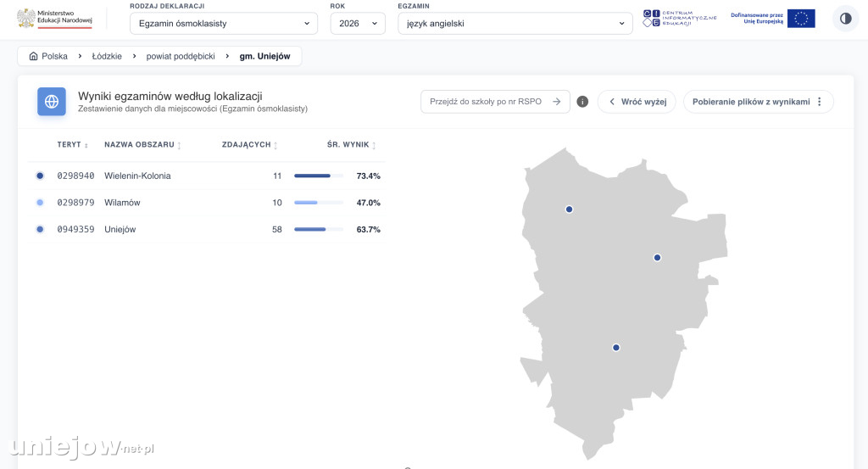868x469 pixels.
Task: Sort by TERYT column
Action: [x=73, y=144]
